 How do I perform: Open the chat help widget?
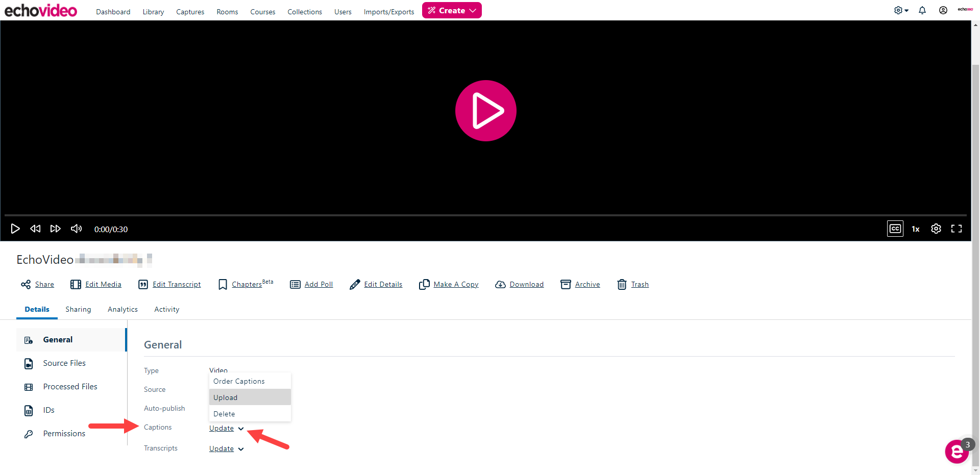pyautogui.click(x=957, y=451)
